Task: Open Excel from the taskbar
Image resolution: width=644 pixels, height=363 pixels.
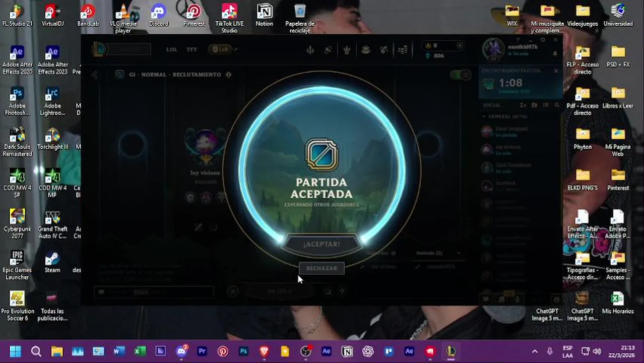Action: coord(140,351)
